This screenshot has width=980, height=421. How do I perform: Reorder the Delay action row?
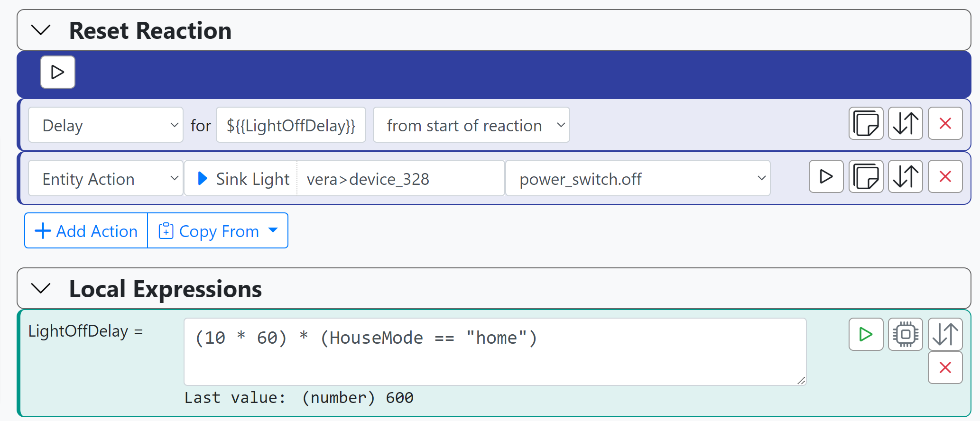(905, 124)
